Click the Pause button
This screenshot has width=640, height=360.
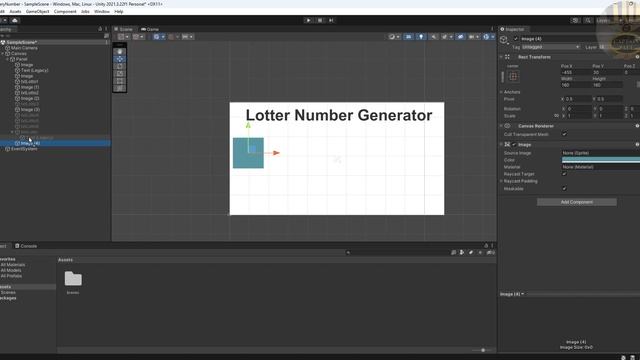[320, 20]
